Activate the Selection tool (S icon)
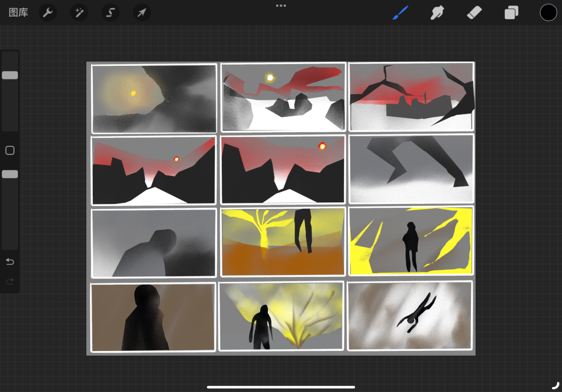The height and width of the screenshot is (392, 562). pyautogui.click(x=110, y=13)
